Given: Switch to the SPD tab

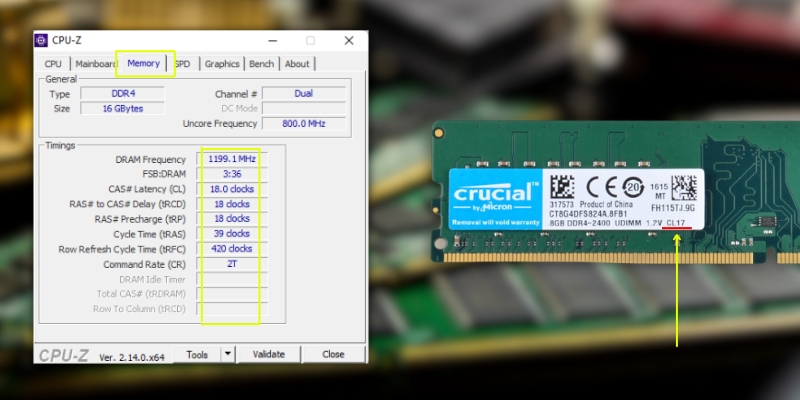Looking at the screenshot, I should [x=183, y=64].
